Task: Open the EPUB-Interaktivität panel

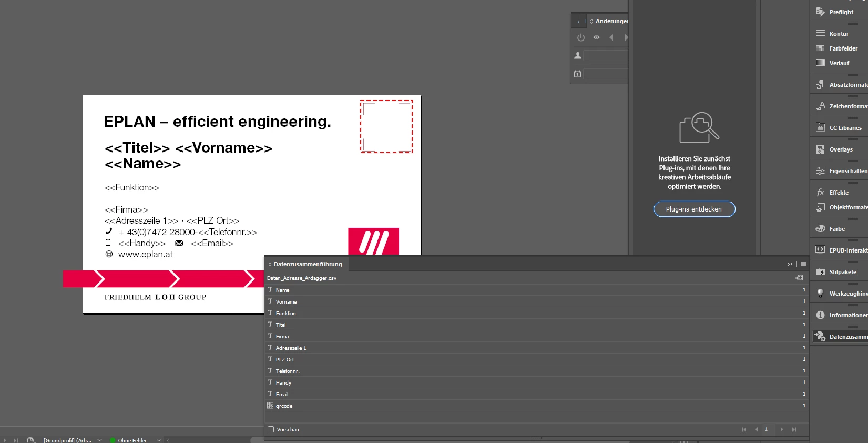Action: pyautogui.click(x=840, y=250)
